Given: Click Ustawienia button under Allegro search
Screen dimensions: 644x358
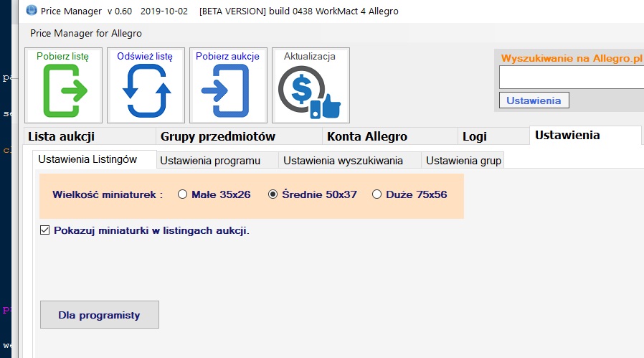Looking at the screenshot, I should [x=534, y=100].
